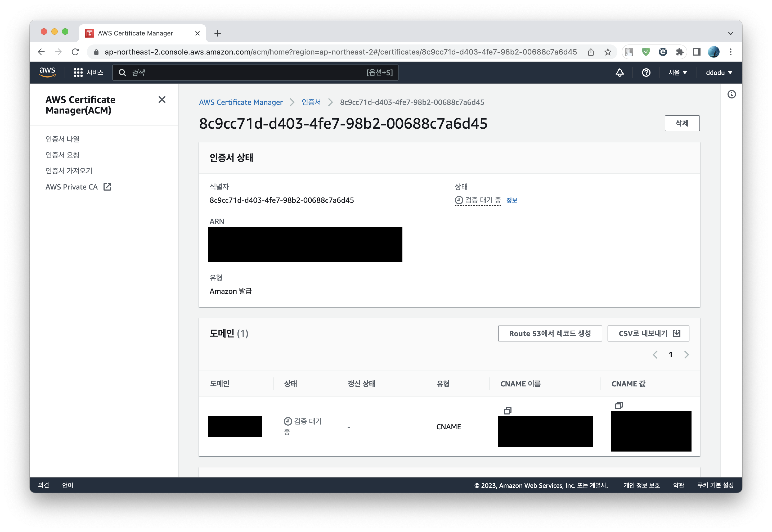Toggle the browser side panel icon
The image size is (772, 532).
pos(696,52)
